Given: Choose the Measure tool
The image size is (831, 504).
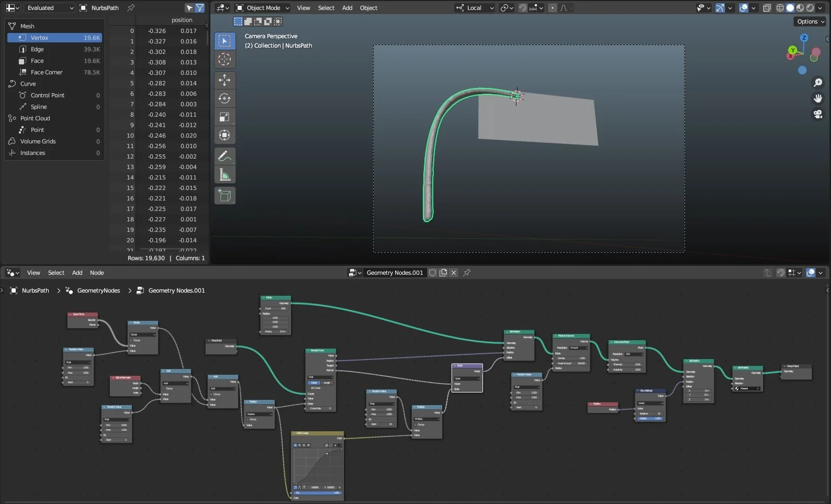Looking at the screenshot, I should [x=224, y=174].
